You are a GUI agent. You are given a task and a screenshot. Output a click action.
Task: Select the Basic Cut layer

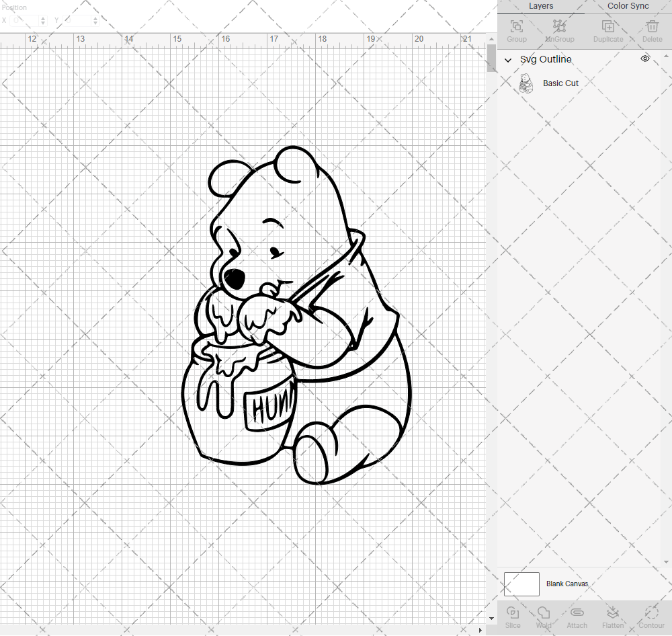tap(560, 83)
